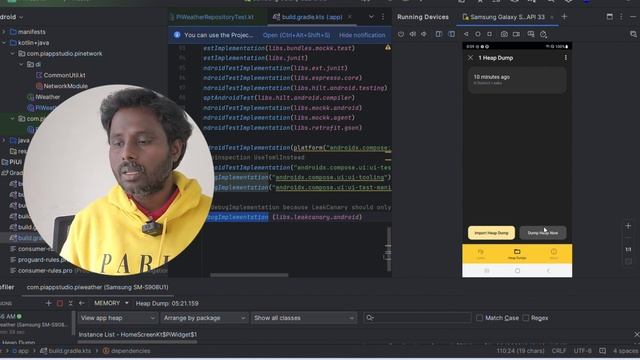Tap the Import Heap Dump button
Viewport: 640px width, 360px height.
tap(491, 233)
